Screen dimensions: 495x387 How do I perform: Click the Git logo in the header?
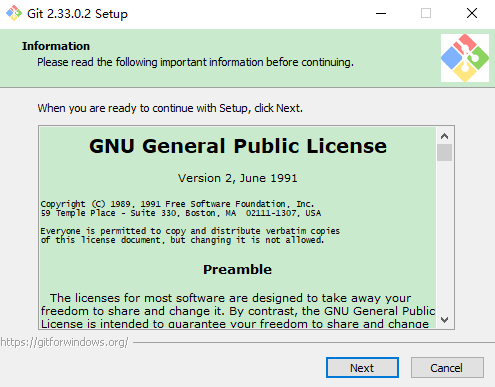(465, 58)
